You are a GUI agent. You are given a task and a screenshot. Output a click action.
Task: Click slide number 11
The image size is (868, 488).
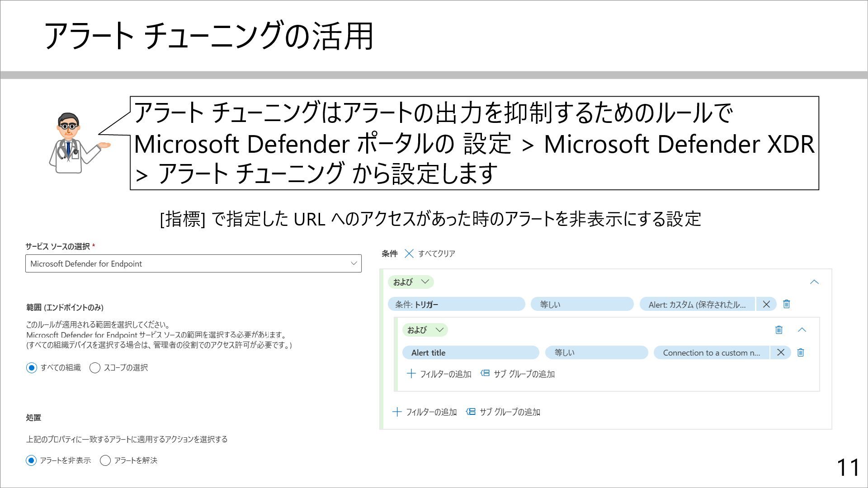pyautogui.click(x=848, y=467)
